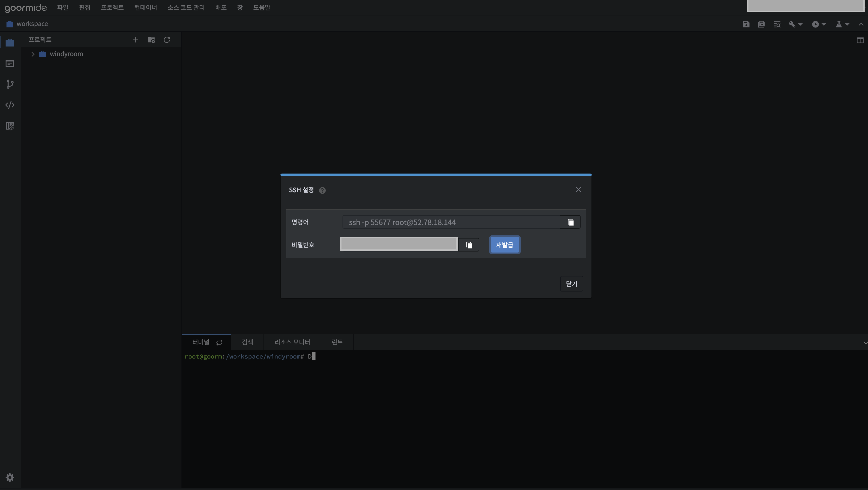Click the goormide logo
Image resolution: width=868 pixels, height=490 pixels.
(26, 8)
